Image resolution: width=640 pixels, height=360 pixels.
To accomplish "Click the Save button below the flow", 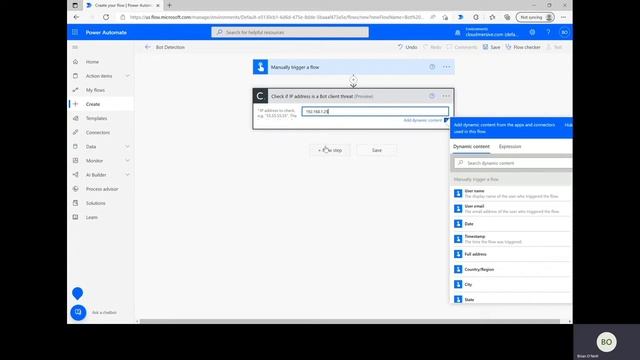I will tap(377, 150).
